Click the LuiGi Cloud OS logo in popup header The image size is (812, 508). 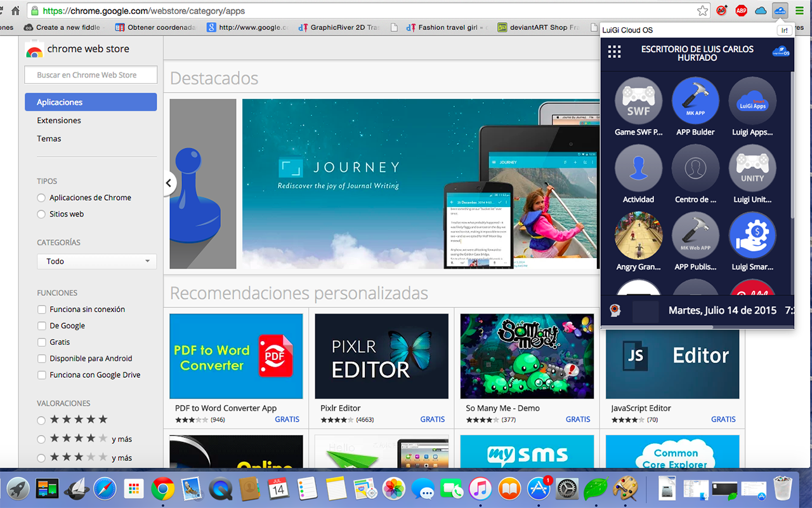click(x=781, y=53)
